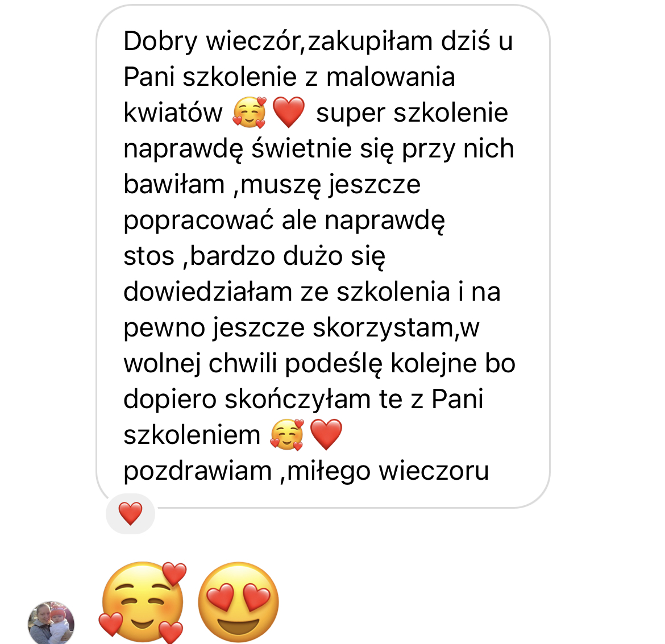Click the red heart before "super szkolenie"
Image resolution: width=665 pixels, height=644 pixels.
click(288, 113)
